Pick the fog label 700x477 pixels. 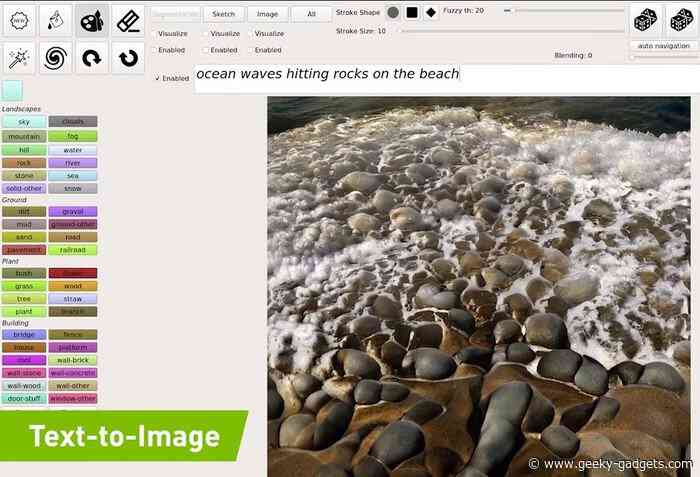tap(73, 136)
